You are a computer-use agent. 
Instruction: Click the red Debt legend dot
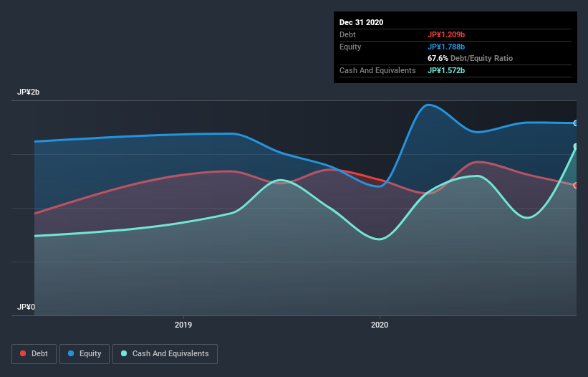coord(23,353)
